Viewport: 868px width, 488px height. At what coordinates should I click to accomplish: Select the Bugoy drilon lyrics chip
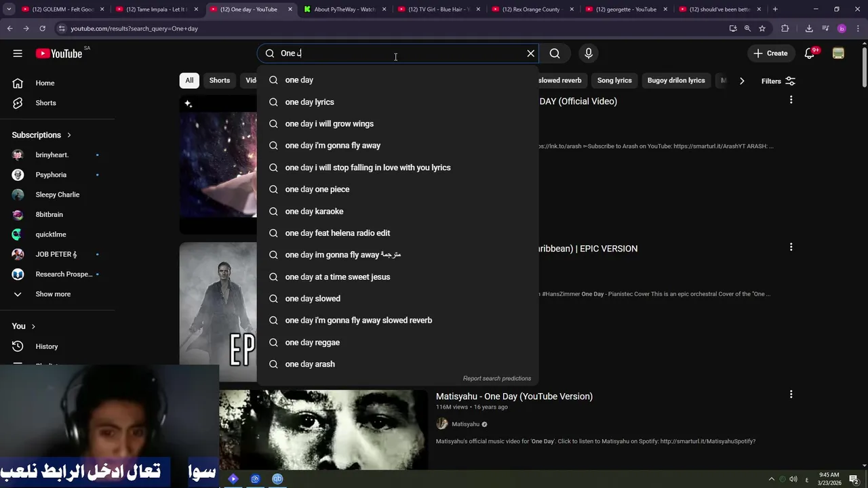tap(676, 80)
